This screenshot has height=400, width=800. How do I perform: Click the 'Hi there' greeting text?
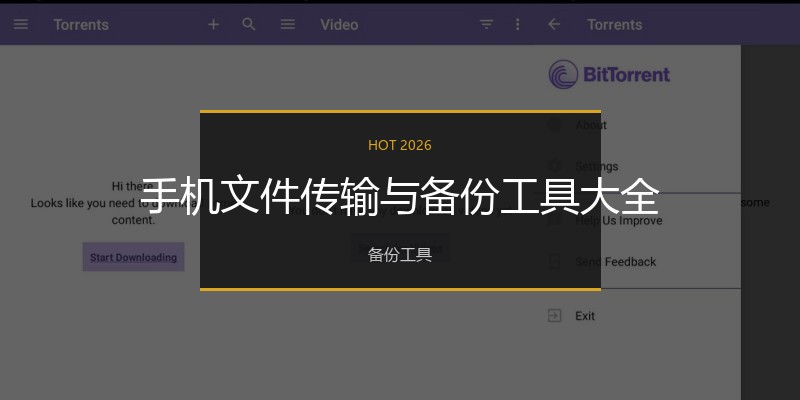[132, 186]
